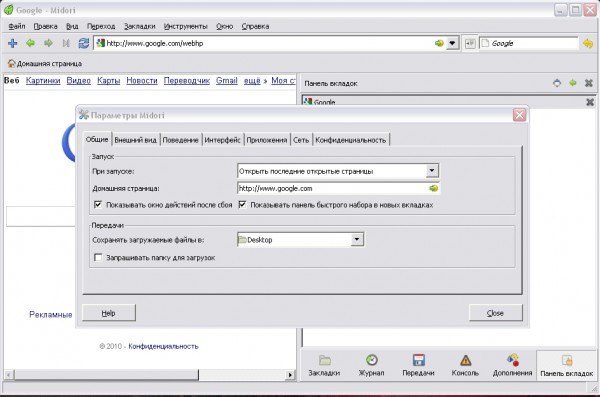The image size is (600, 397).
Task: Open a new tab with plus icon
Action: coord(13,43)
